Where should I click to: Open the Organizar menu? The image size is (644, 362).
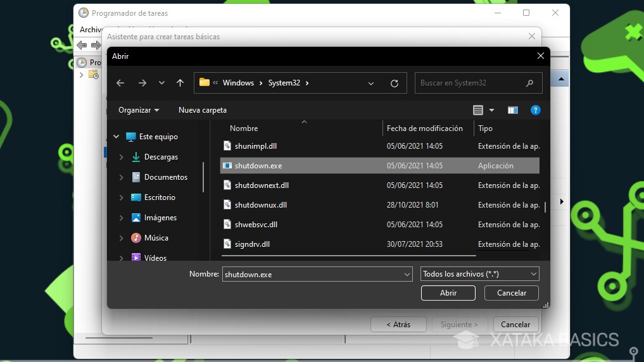click(x=138, y=110)
